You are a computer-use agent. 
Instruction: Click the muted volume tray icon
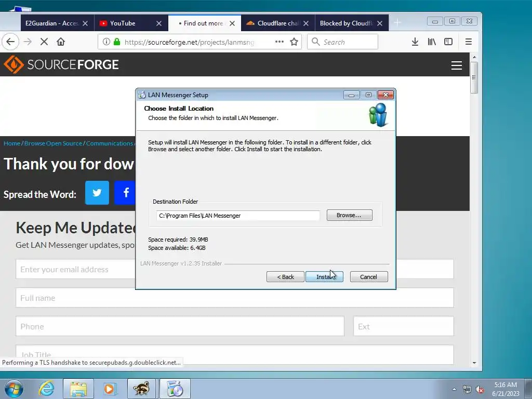click(x=480, y=390)
